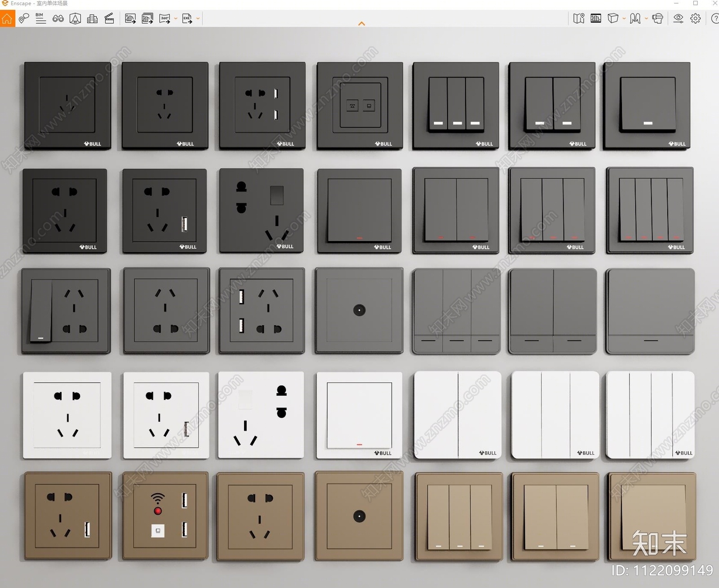Collapse the toolbar with orange chevron

tap(362, 23)
